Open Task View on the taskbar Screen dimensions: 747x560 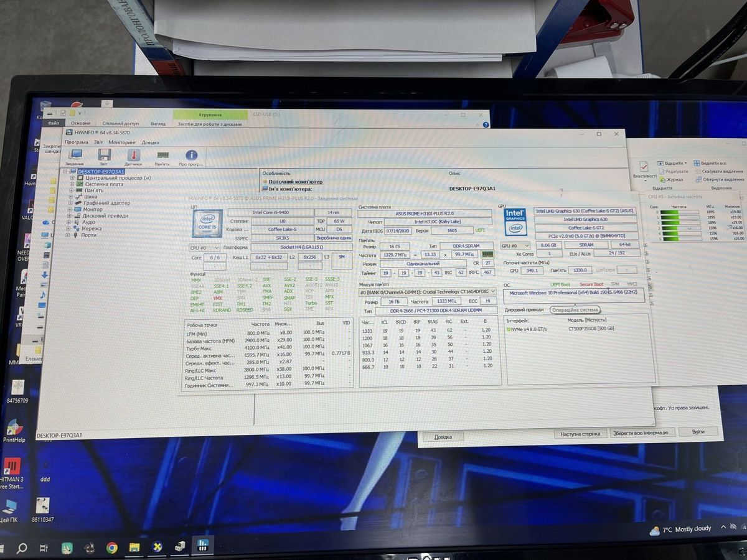44,548
